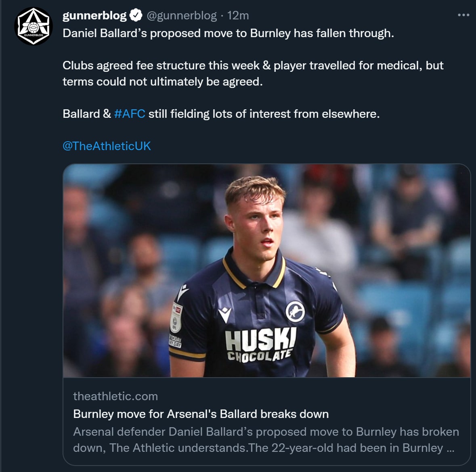476x472 pixels.
Task: Click the league sleeve badge on shirt
Action: (x=177, y=317)
